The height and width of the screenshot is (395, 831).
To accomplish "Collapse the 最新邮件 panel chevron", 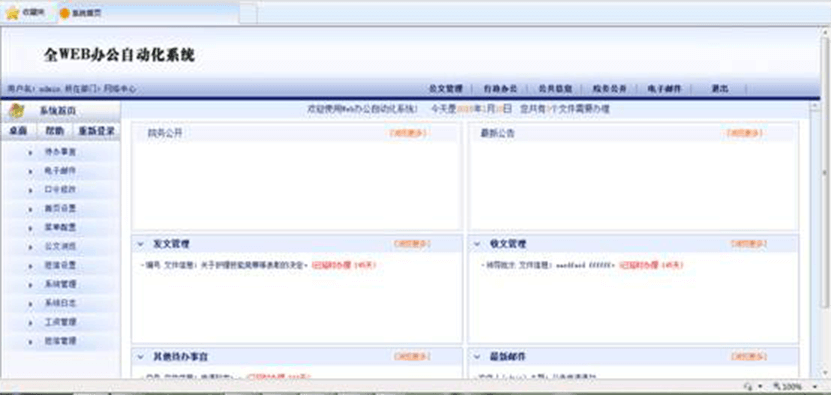I will (477, 357).
